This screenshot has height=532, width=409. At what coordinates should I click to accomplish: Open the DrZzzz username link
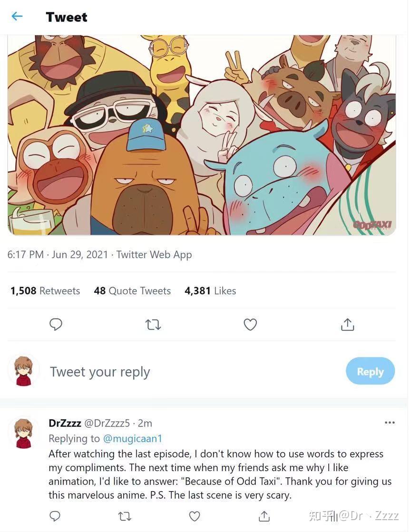click(x=65, y=423)
